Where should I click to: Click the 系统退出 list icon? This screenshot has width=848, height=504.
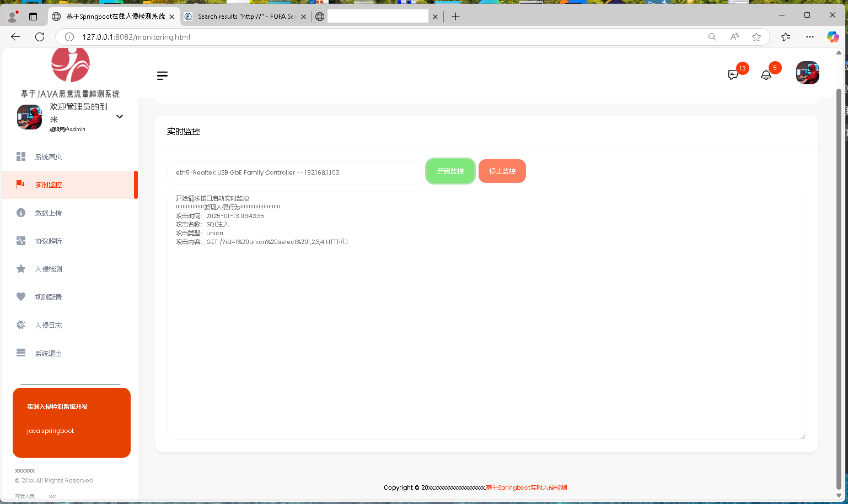[20, 353]
